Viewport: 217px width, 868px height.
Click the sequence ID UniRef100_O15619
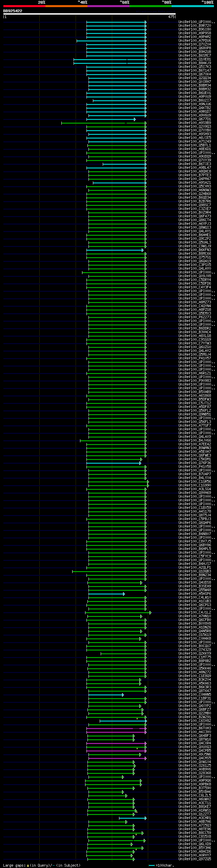195,635
